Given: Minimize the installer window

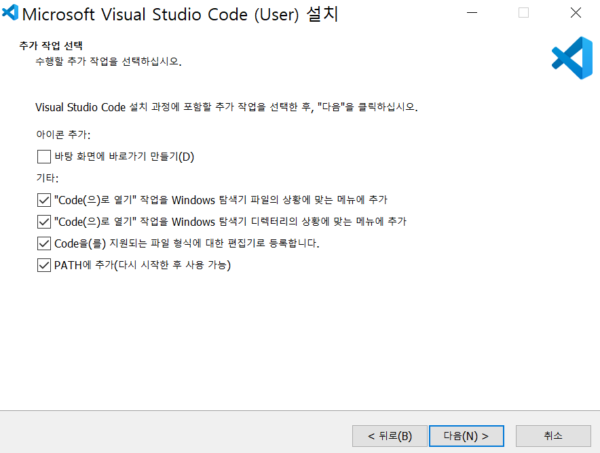Looking at the screenshot, I should point(472,13).
